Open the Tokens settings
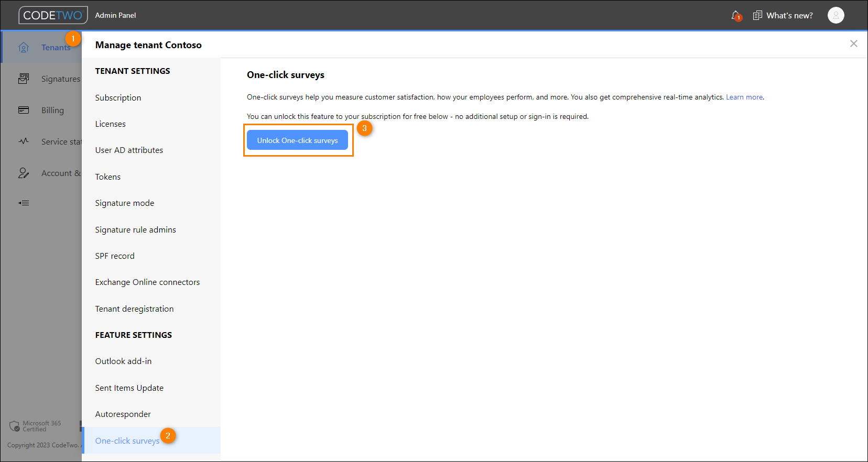The height and width of the screenshot is (462, 868). point(107,177)
